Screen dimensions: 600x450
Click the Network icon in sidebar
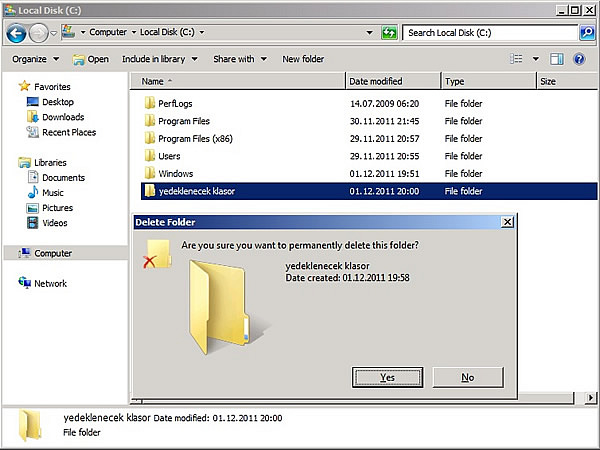24,283
